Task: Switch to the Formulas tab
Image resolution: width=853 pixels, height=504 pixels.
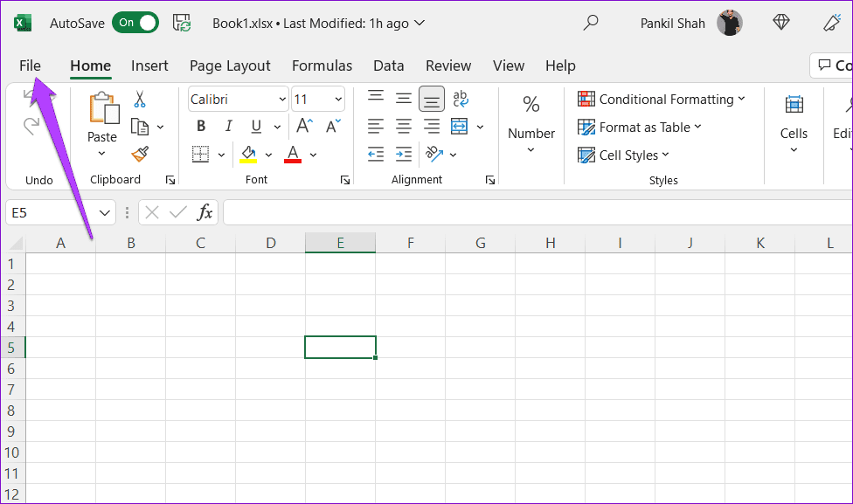Action: point(322,66)
